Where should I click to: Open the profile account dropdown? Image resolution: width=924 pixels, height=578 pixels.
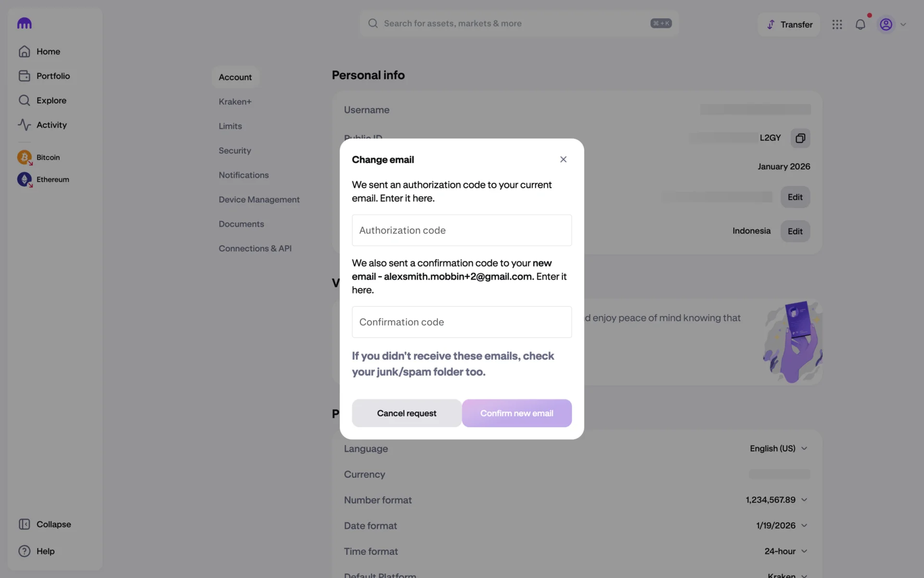pos(892,25)
